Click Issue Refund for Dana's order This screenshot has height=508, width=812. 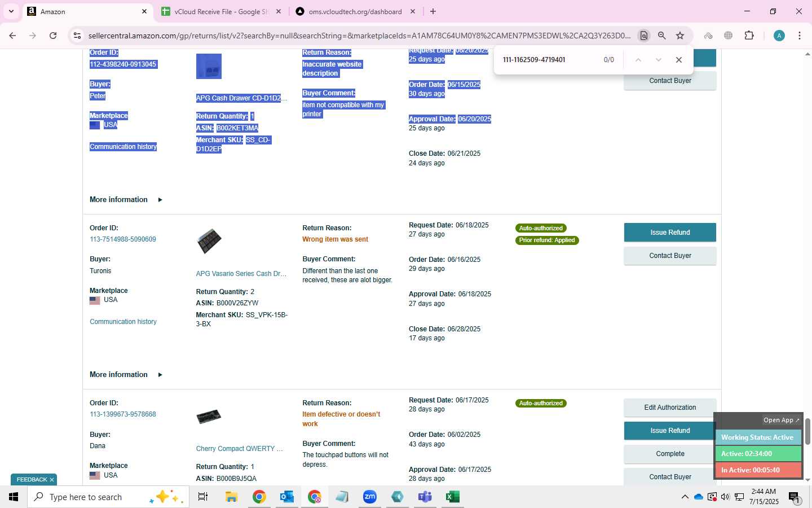point(670,431)
